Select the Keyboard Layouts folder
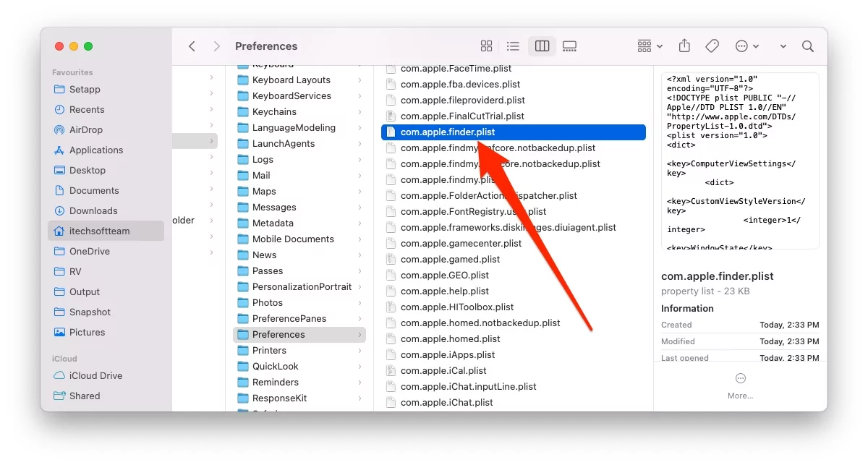 click(299, 80)
